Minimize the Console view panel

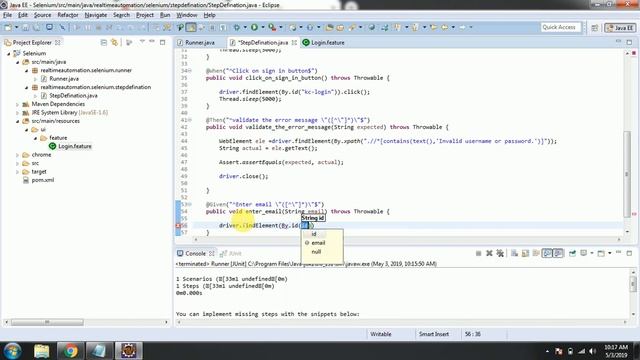pyautogui.click(x=619, y=253)
